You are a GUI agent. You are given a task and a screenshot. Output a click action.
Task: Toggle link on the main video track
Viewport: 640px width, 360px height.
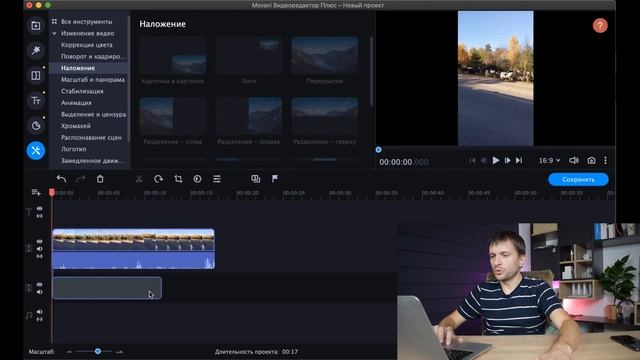pyautogui.click(x=40, y=256)
